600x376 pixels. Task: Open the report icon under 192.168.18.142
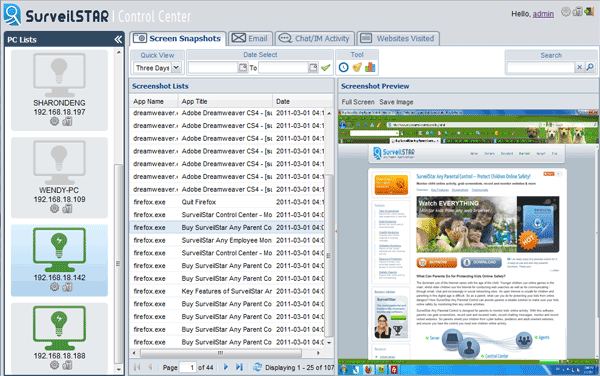point(67,287)
